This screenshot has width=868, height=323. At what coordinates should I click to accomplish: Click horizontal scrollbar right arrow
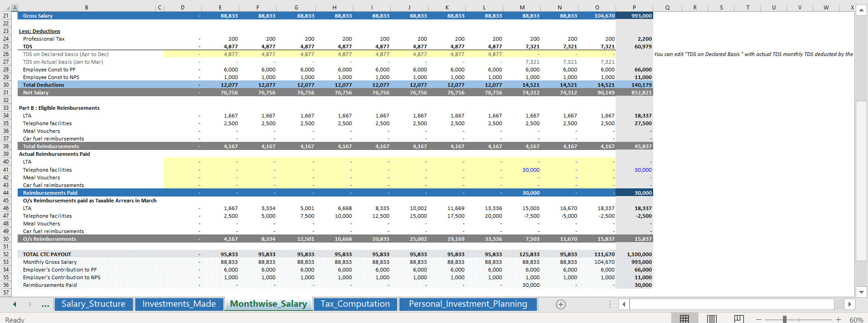pyautogui.click(x=849, y=304)
